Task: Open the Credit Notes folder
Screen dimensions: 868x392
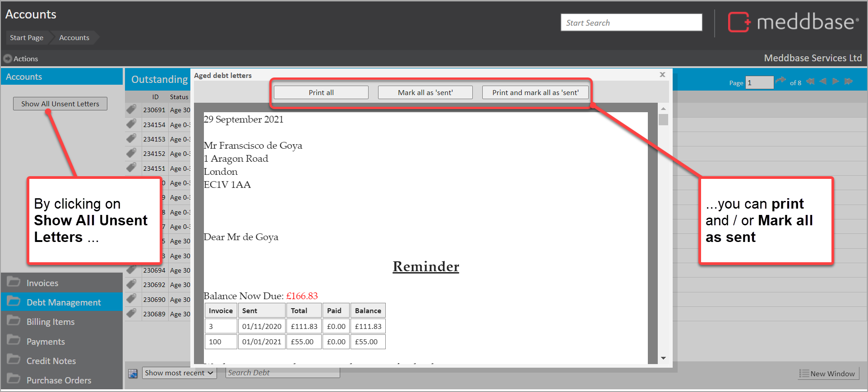Action: tap(51, 361)
